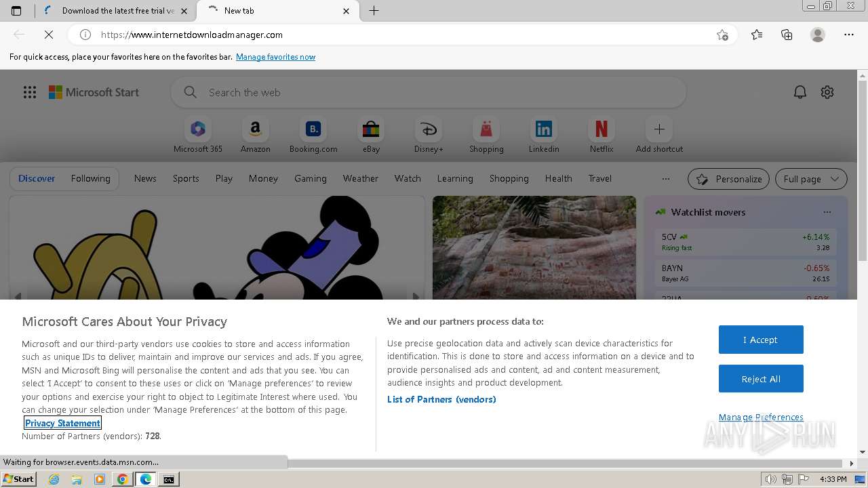Stop loading the current page
The image size is (868, 488).
49,35
